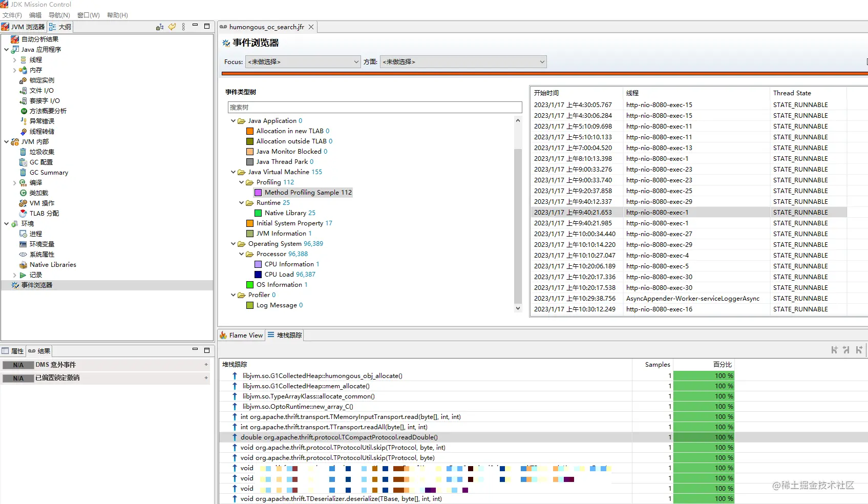The width and height of the screenshot is (868, 504).
Task: Open the 垃圾收集 page icon
Action: click(23, 152)
